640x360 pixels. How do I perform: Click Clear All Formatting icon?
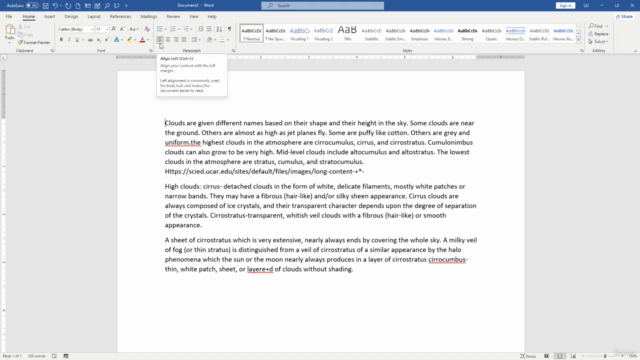point(147,29)
